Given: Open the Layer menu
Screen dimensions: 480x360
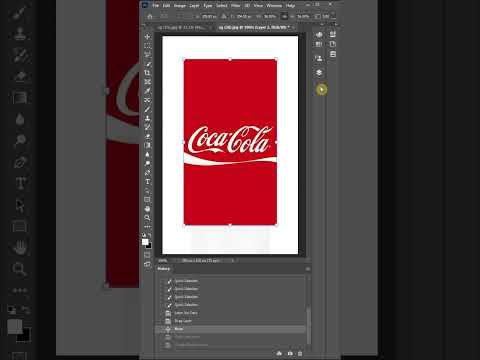Looking at the screenshot, I should pyautogui.click(x=194, y=5).
